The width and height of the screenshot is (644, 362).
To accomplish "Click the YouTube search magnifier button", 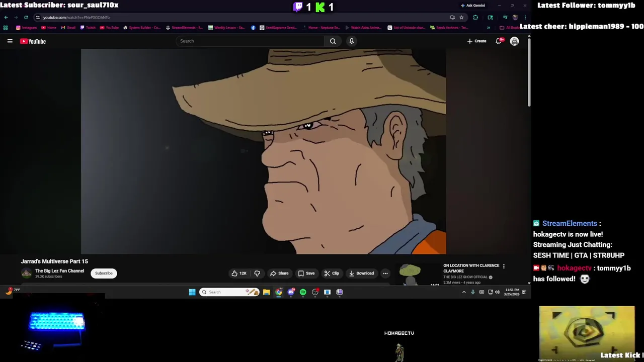I will click(333, 41).
